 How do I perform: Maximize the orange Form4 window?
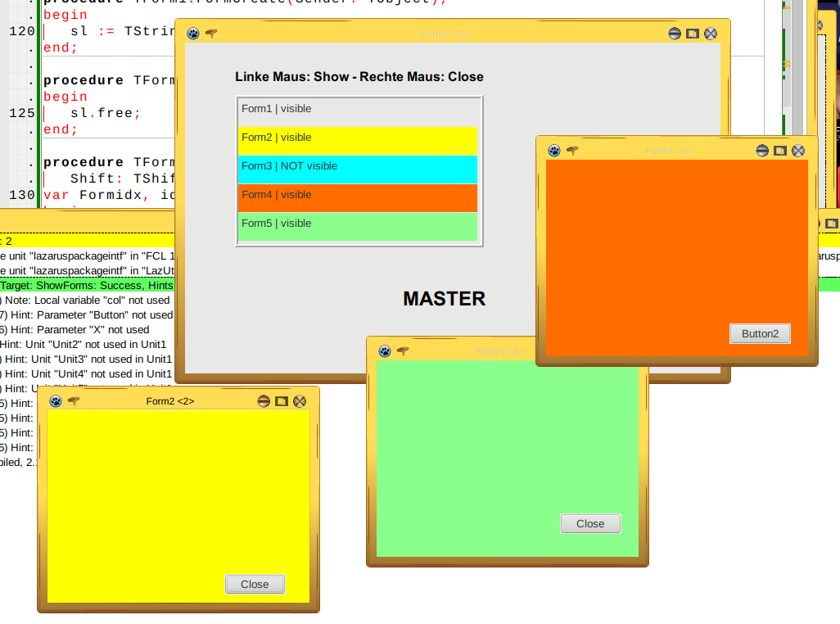(x=780, y=151)
